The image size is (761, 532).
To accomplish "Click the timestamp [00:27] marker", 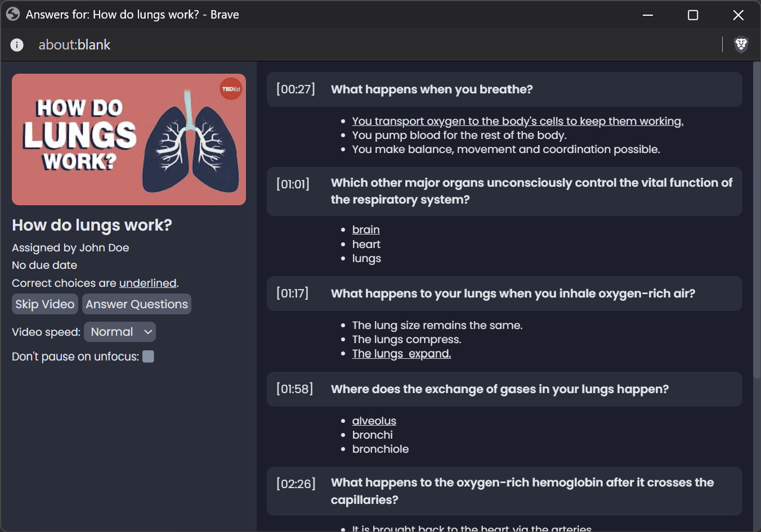I will (296, 89).
